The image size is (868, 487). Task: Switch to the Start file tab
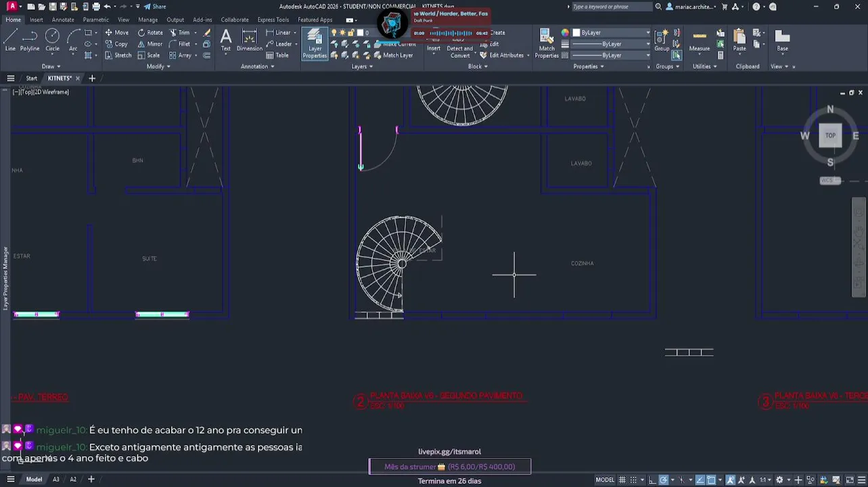pos(32,78)
